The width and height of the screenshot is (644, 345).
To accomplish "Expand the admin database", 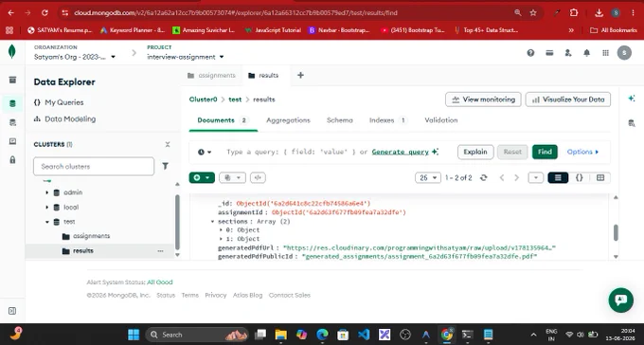I will click(46, 192).
